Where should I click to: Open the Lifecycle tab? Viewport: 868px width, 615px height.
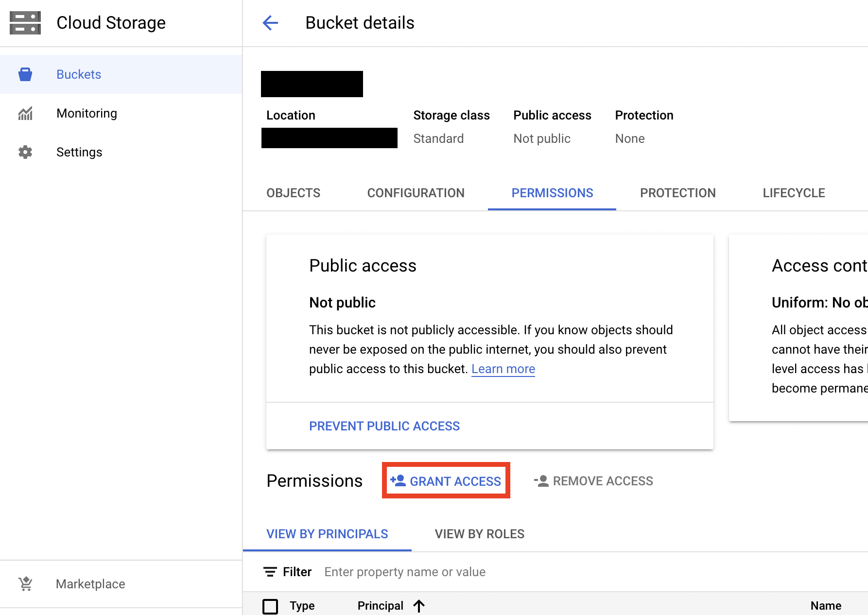tap(794, 193)
